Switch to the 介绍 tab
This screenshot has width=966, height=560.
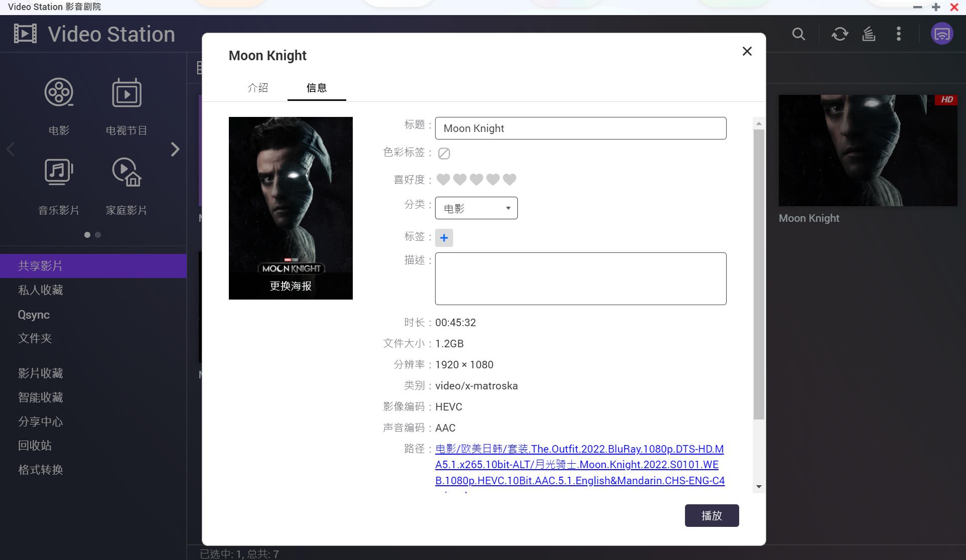coord(258,88)
